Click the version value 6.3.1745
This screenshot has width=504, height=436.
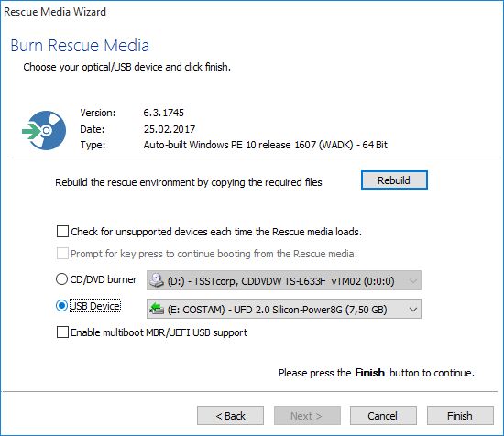(x=164, y=113)
